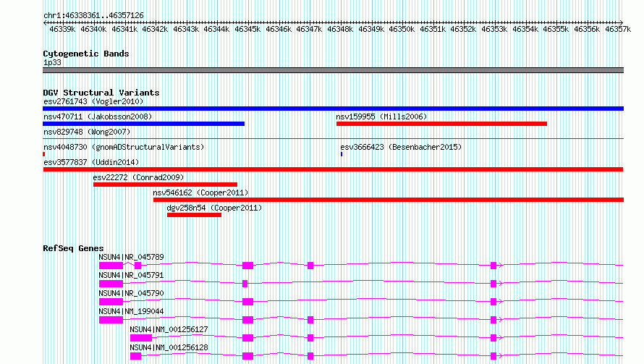This screenshot has height=364, width=644.
Task: Click the esv3666423 (Besenbacher2015) label text
Action: coord(401,147)
